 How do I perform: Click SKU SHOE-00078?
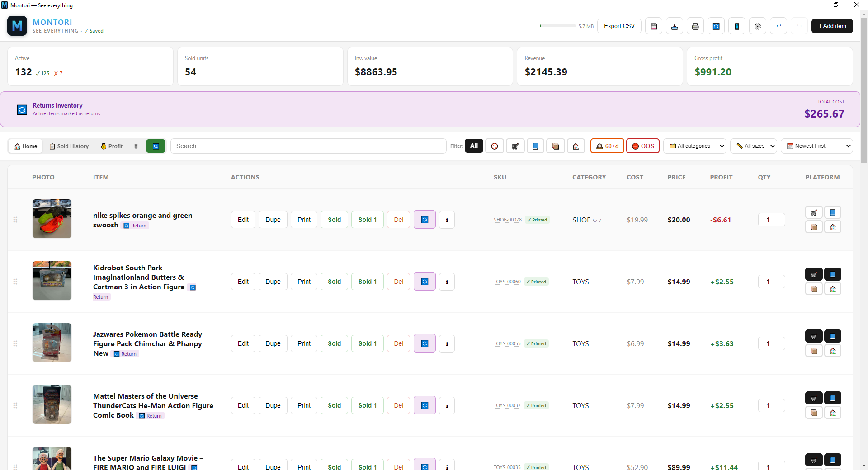click(508, 220)
